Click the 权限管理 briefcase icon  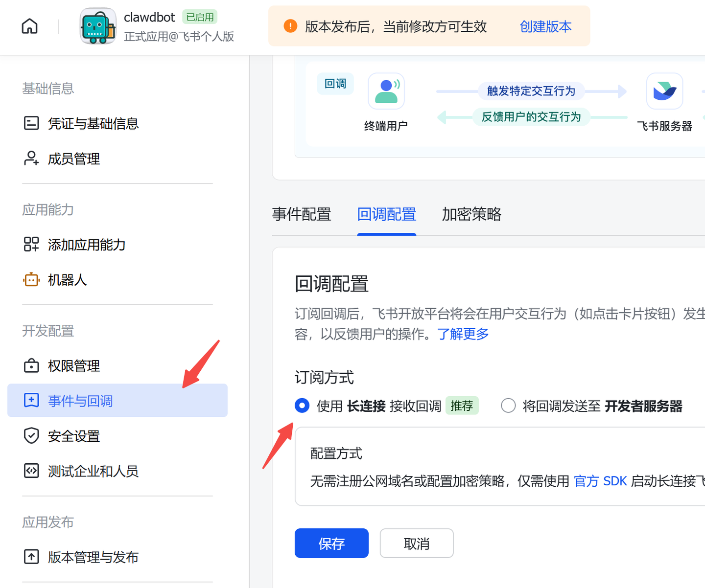point(31,365)
